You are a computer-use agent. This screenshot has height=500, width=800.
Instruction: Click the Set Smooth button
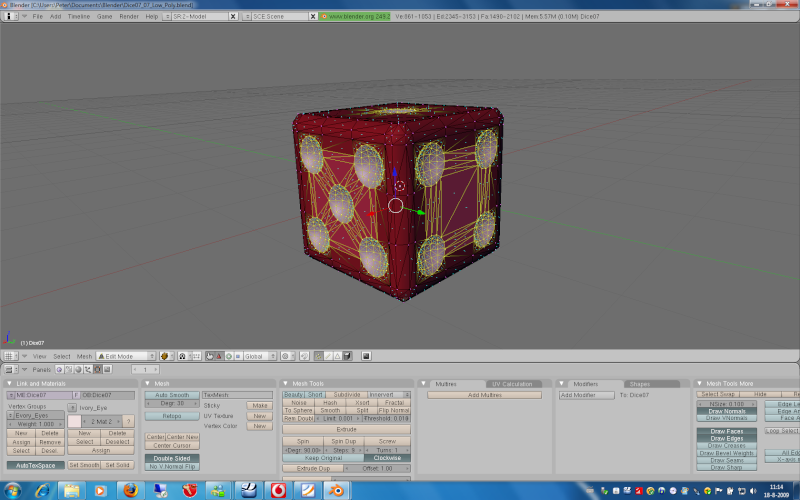coord(84,465)
